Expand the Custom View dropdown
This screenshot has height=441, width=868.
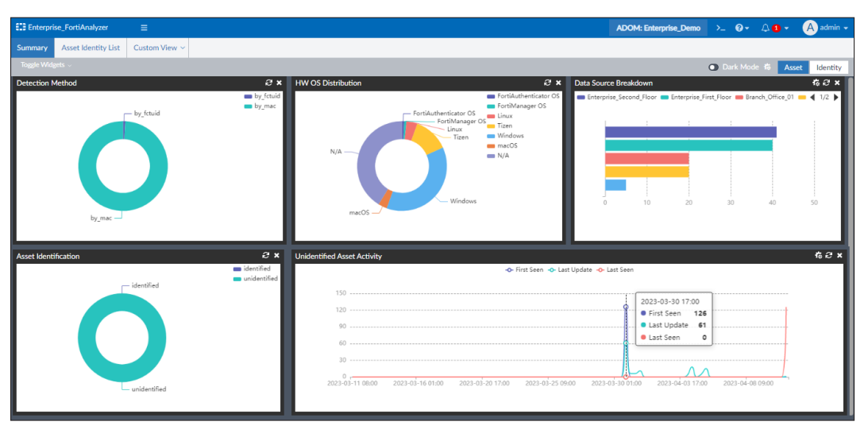point(159,48)
